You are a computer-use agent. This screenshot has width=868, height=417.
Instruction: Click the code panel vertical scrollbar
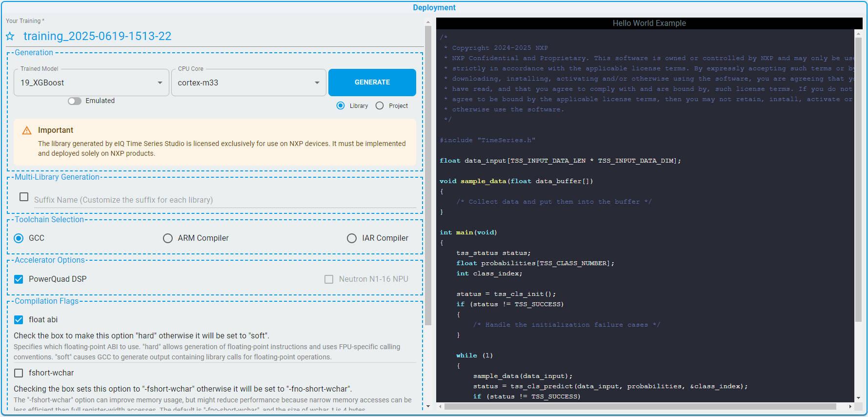coord(858,176)
